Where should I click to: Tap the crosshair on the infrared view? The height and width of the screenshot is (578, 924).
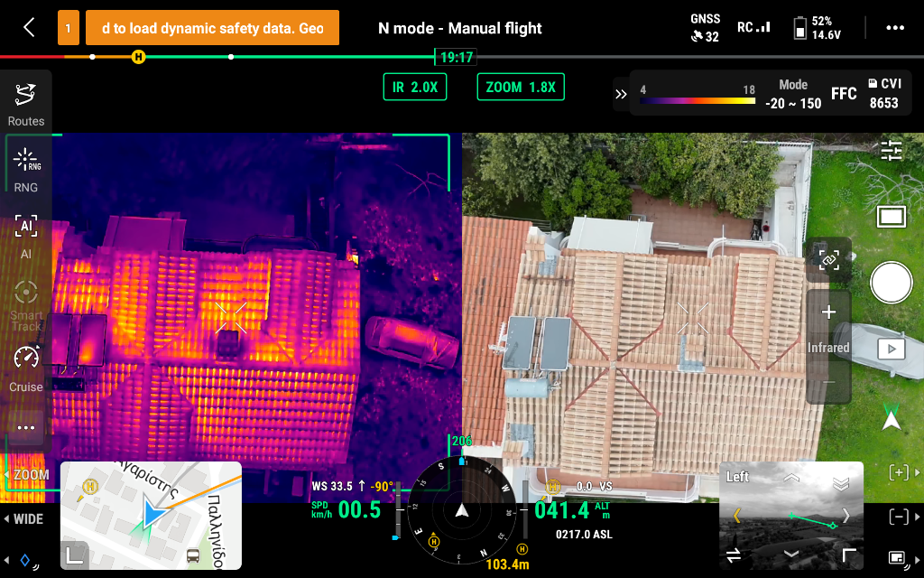coord(230,318)
